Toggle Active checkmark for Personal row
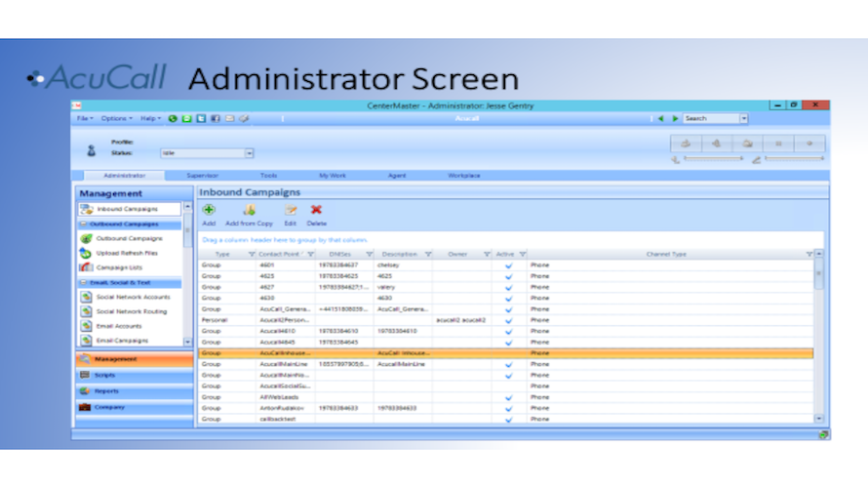The image size is (868, 488). point(509,321)
